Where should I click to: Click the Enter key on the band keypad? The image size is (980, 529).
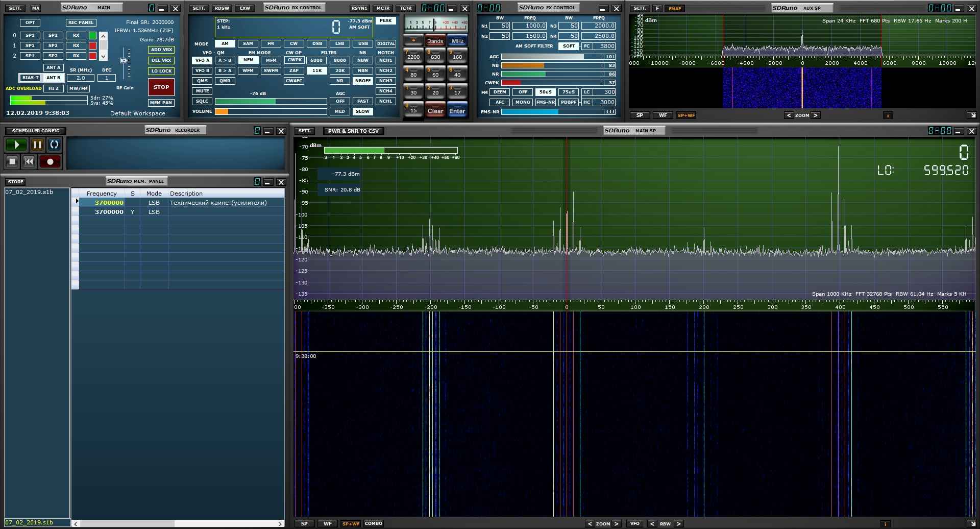pos(457,110)
